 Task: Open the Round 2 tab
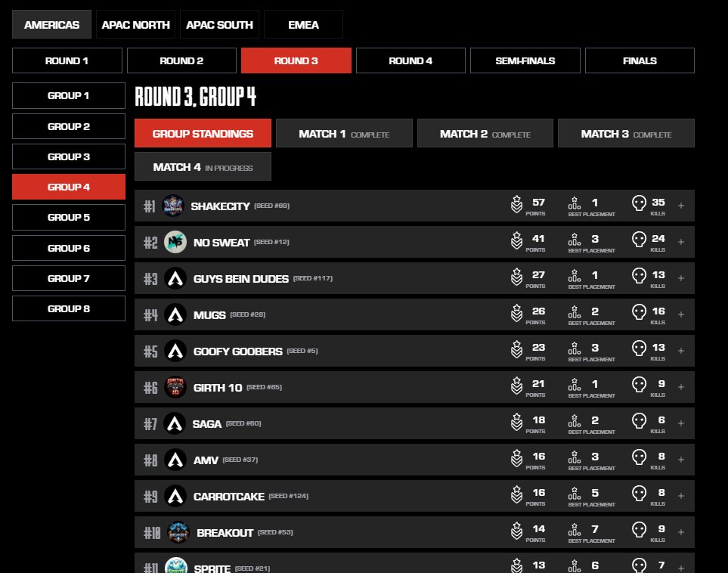point(181,60)
